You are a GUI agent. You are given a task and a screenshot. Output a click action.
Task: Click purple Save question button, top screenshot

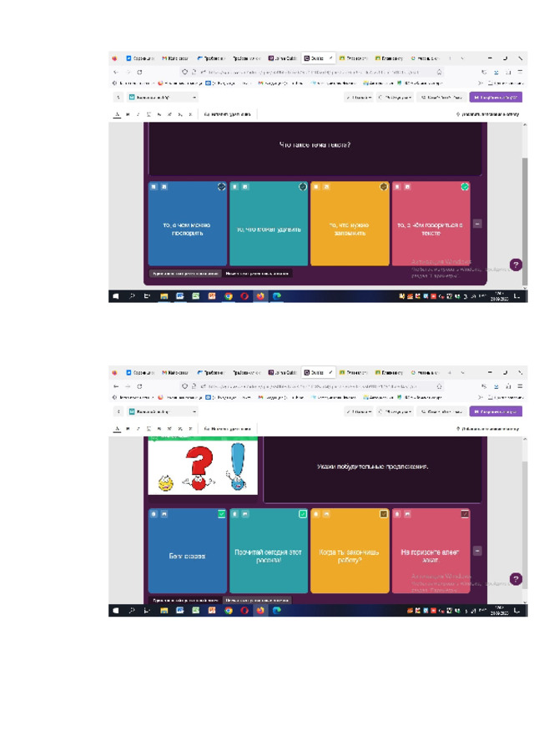[x=496, y=98]
